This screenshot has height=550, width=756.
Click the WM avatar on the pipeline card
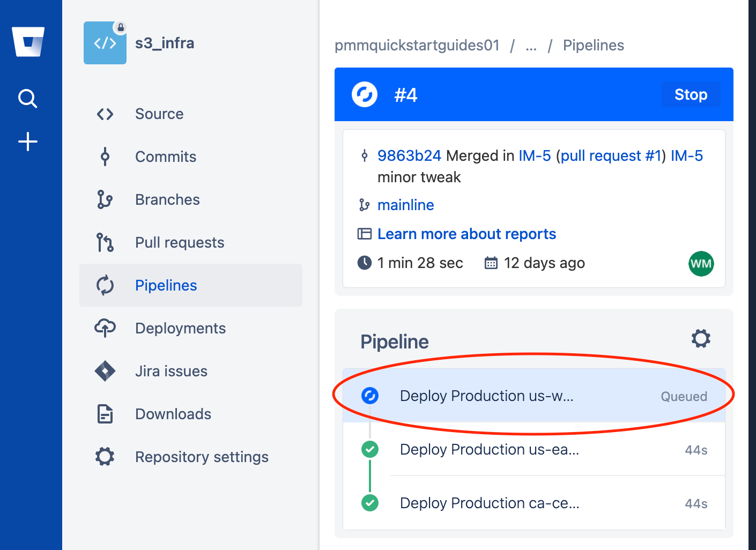click(x=701, y=263)
